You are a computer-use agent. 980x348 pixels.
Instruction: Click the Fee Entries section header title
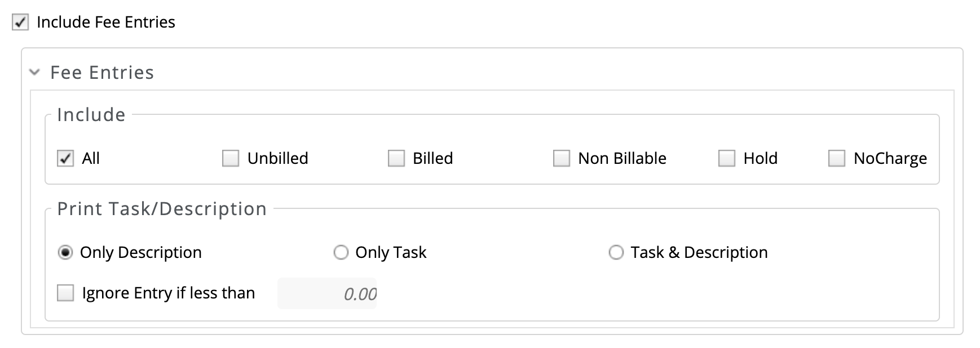tap(102, 72)
